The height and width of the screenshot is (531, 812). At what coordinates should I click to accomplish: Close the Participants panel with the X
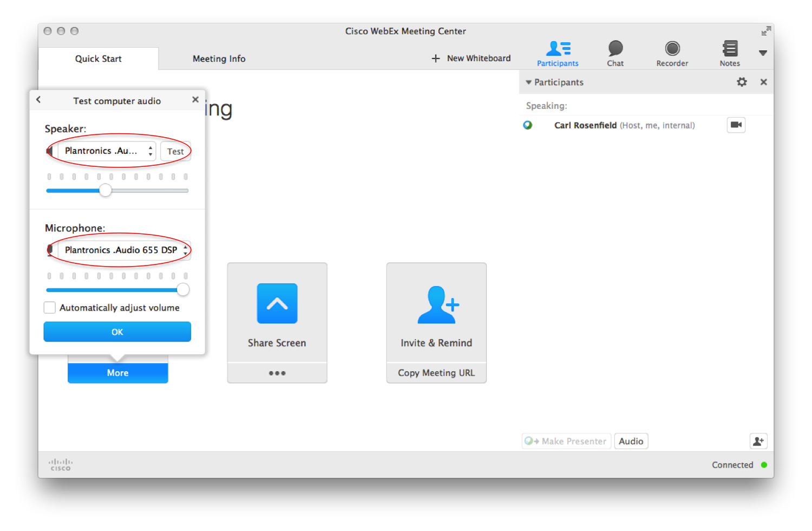pyautogui.click(x=764, y=82)
